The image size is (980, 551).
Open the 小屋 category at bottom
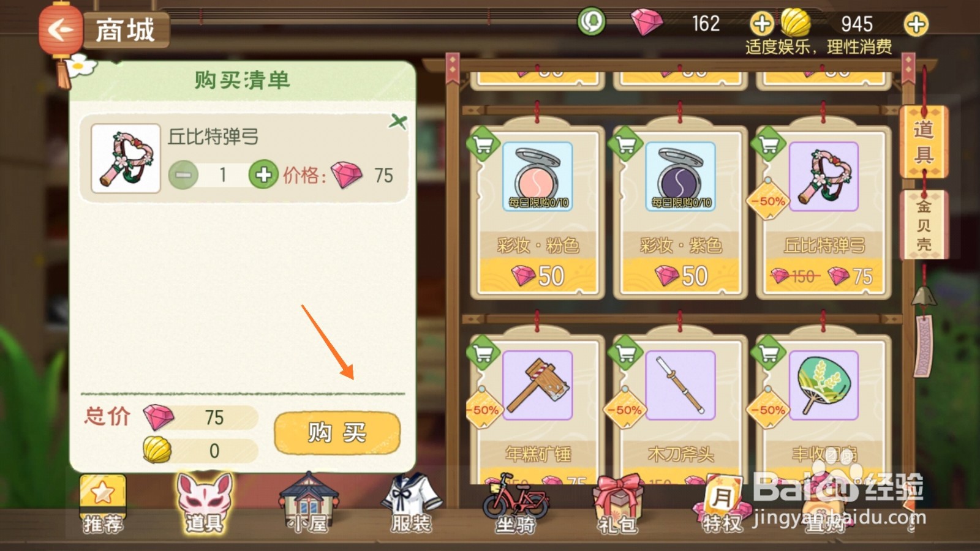308,503
